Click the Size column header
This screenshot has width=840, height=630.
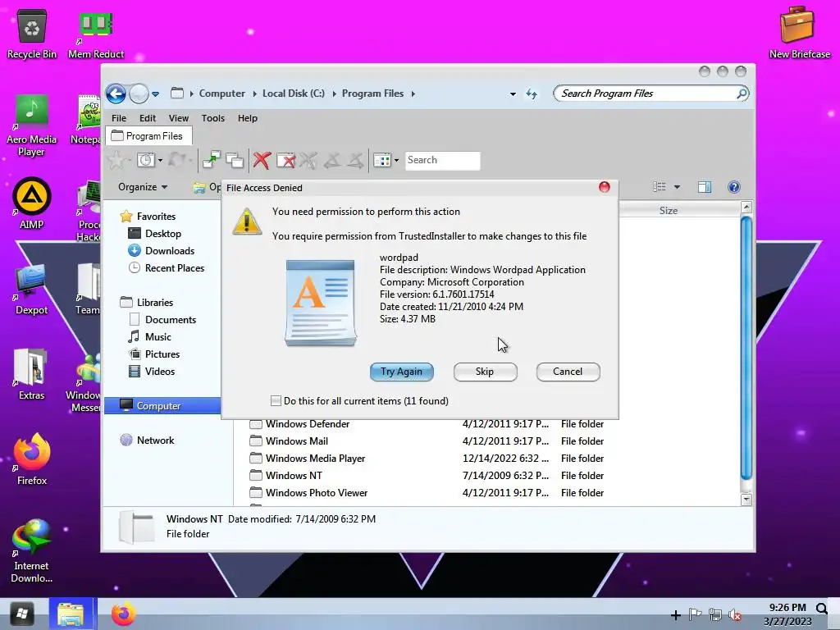click(x=668, y=211)
